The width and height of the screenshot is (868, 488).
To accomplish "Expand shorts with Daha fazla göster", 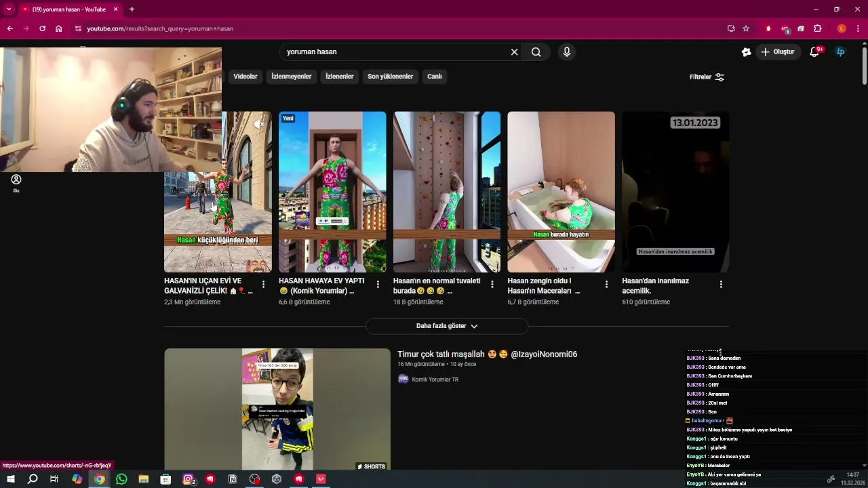I will pos(447,326).
